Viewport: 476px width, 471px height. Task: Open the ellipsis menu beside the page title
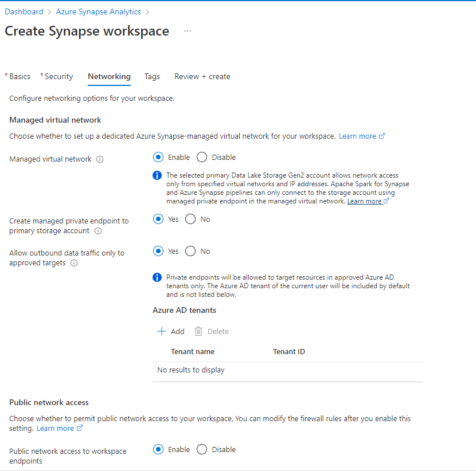[x=188, y=31]
